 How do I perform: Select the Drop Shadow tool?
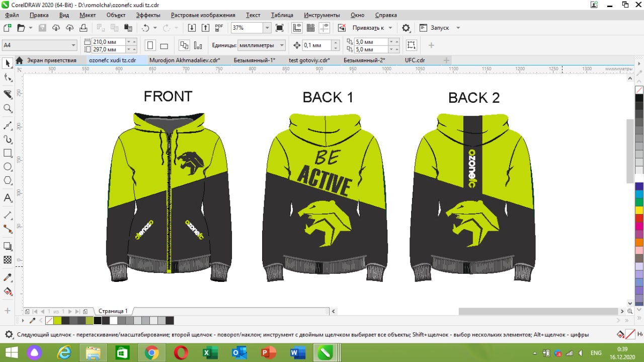pyautogui.click(x=8, y=246)
